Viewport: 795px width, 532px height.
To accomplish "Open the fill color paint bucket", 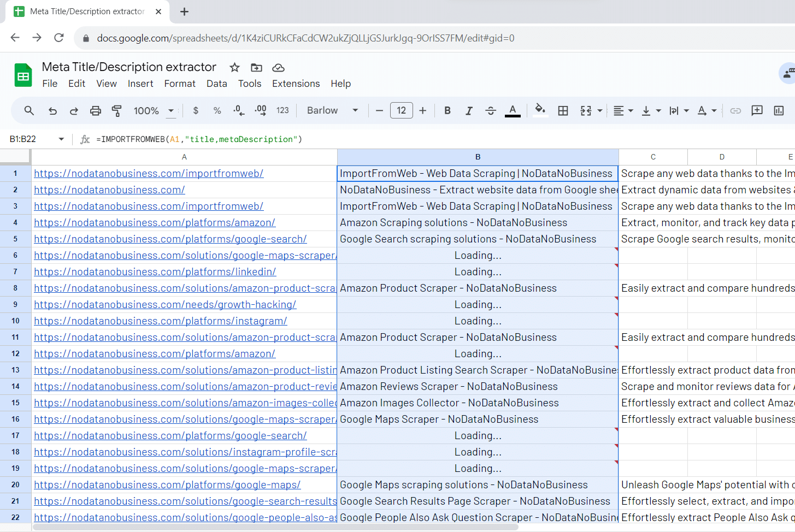I will 540,111.
